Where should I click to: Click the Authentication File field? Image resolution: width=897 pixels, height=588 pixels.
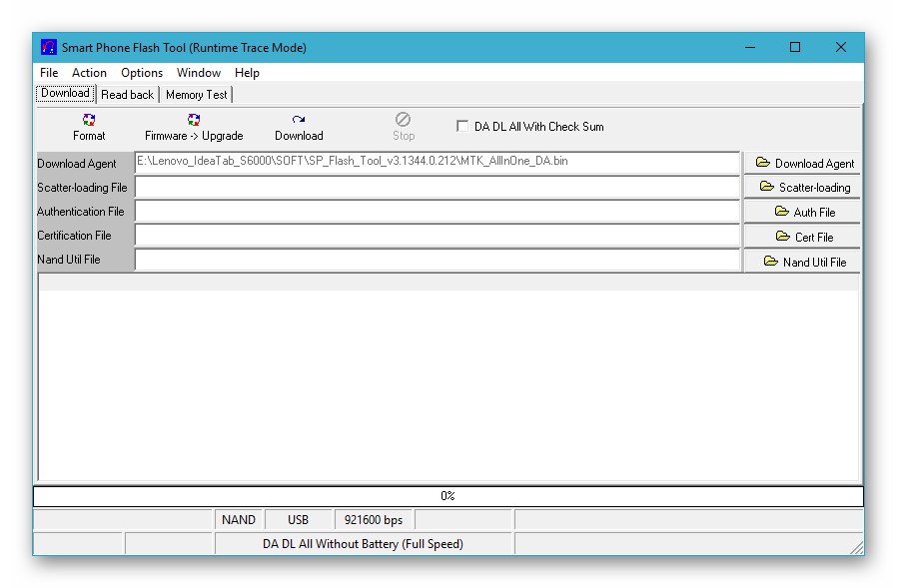(x=438, y=211)
